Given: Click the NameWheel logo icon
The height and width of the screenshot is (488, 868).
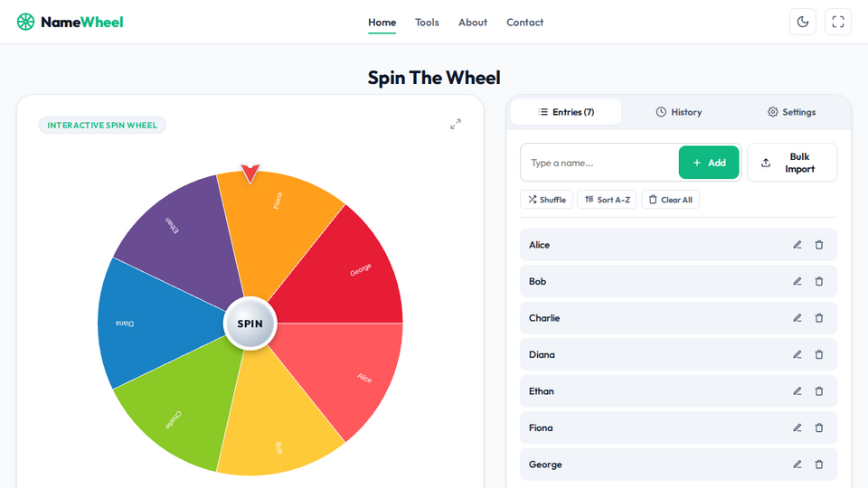Looking at the screenshot, I should pos(25,22).
